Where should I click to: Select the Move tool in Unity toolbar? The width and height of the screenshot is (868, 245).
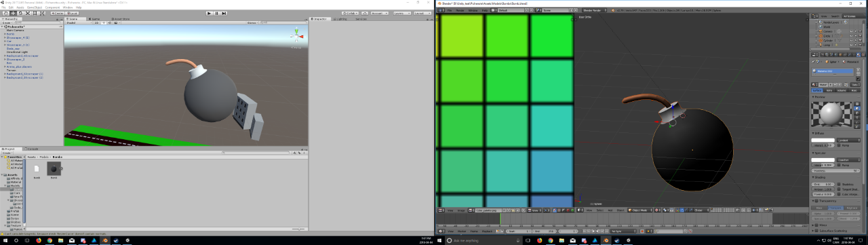(x=13, y=13)
